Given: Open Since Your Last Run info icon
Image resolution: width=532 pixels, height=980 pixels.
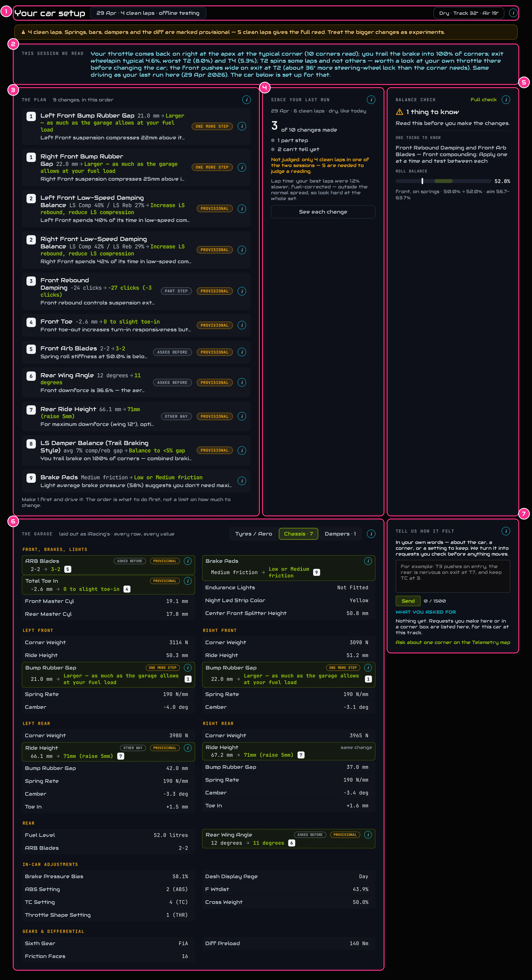Looking at the screenshot, I should (x=371, y=100).
